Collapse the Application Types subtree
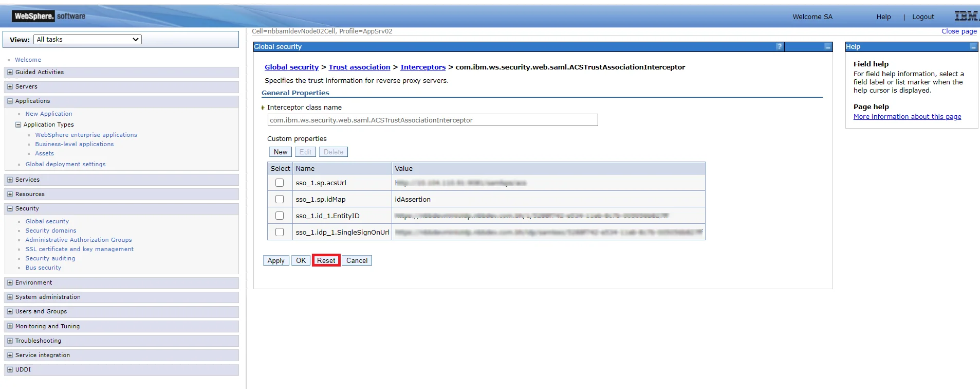 [18, 125]
